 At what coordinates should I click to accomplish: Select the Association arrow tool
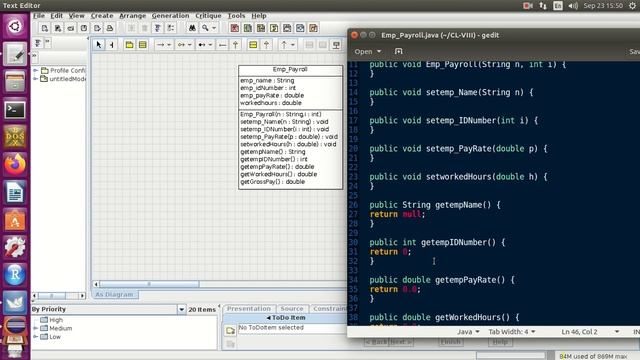pyautogui.click(x=160, y=45)
